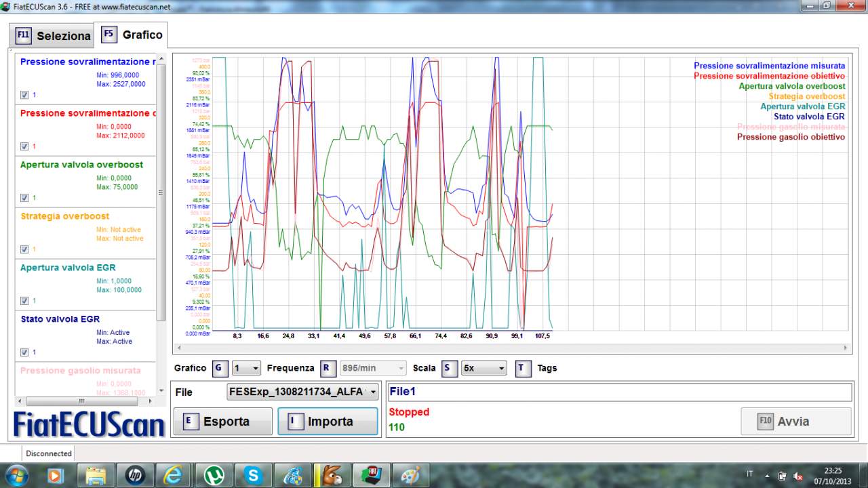The image size is (868, 488).
Task: Open the Paint taskbar icon
Action: tap(411, 476)
